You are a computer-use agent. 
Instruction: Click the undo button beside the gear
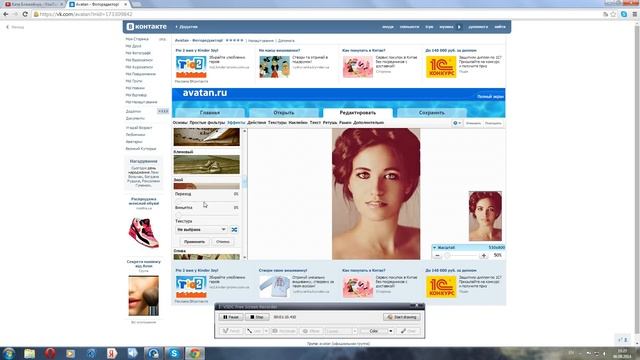pyautogui.click(x=473, y=123)
